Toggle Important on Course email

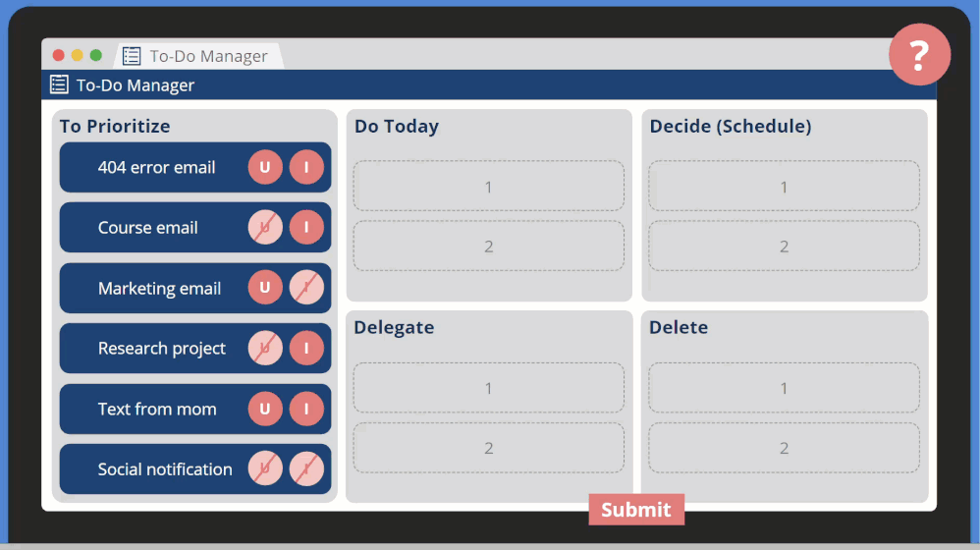pos(306,228)
